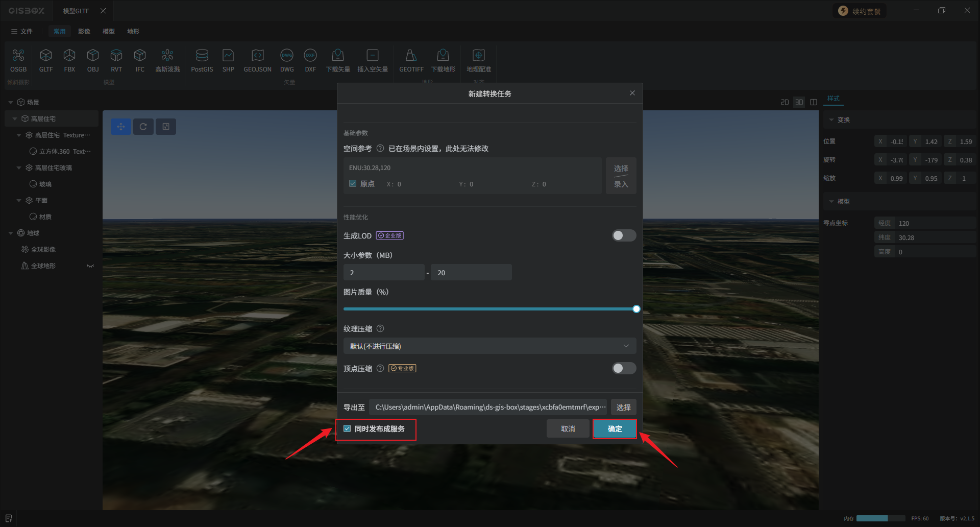Open the 文件 menu
Viewport: 980px width, 527px height.
point(22,32)
